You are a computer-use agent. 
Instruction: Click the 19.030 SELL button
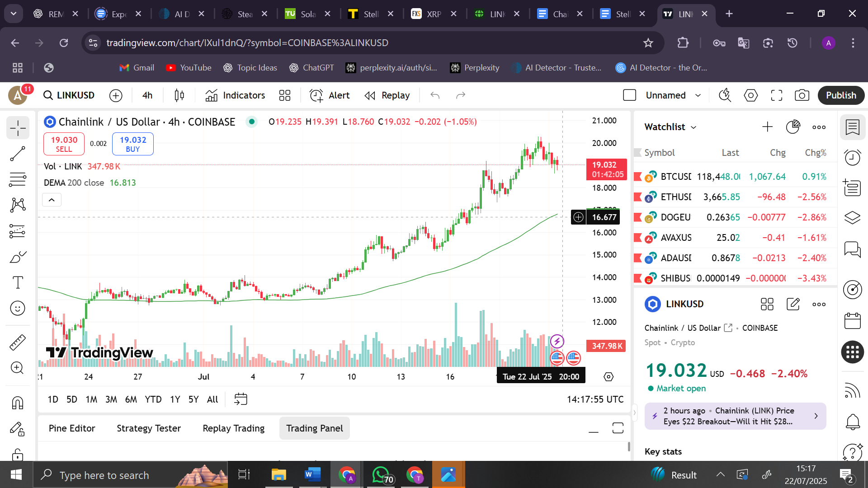[x=64, y=144]
